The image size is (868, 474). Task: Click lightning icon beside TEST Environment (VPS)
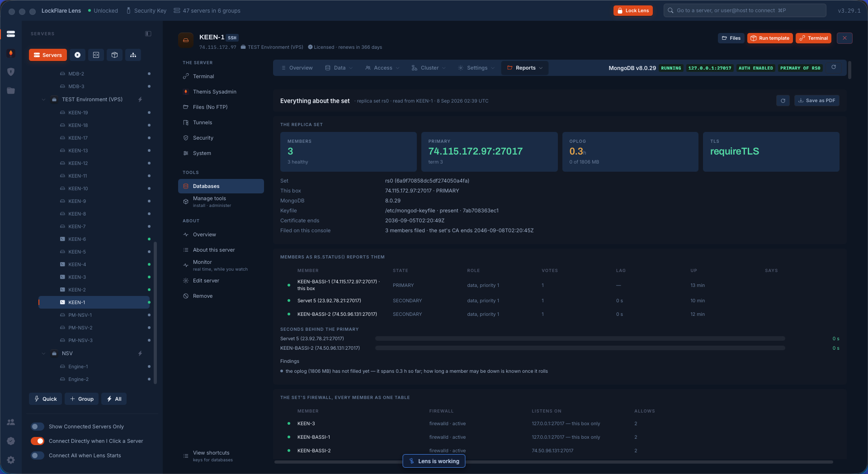coord(140,99)
